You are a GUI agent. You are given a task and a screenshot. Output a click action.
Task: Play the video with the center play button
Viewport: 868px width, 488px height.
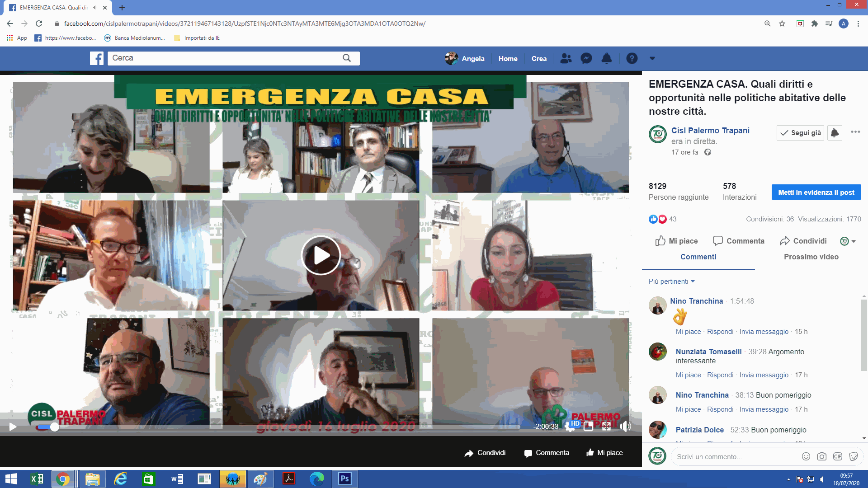tap(321, 255)
